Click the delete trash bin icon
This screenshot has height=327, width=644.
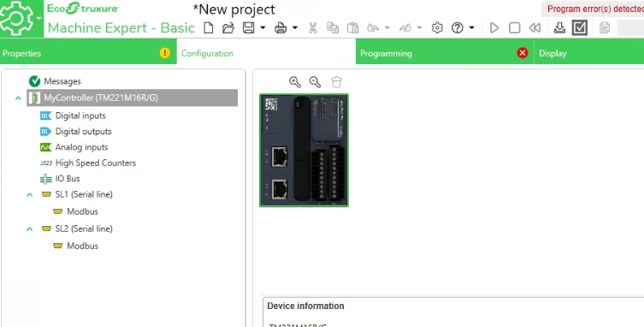click(x=336, y=82)
